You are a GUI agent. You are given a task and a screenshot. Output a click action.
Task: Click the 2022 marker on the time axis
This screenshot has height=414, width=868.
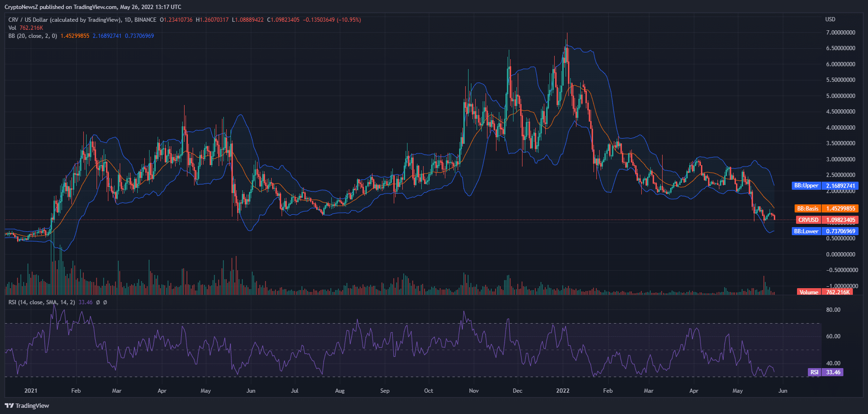tap(563, 391)
